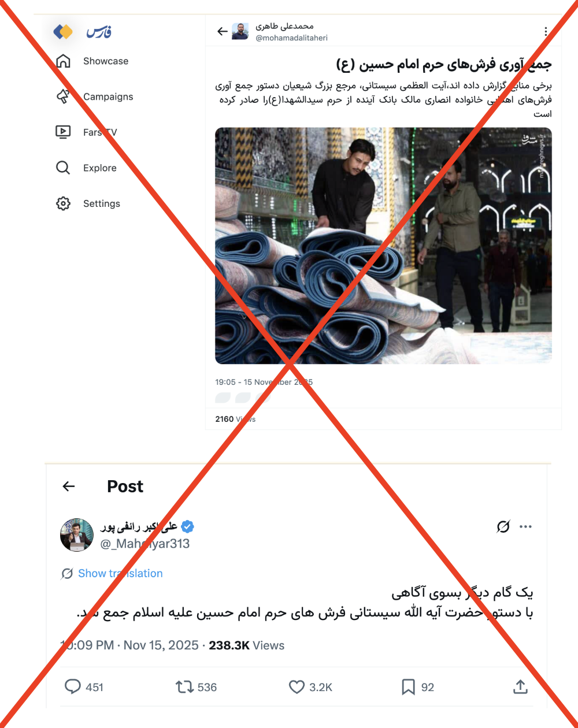Open the Settings gear icon

(63, 203)
